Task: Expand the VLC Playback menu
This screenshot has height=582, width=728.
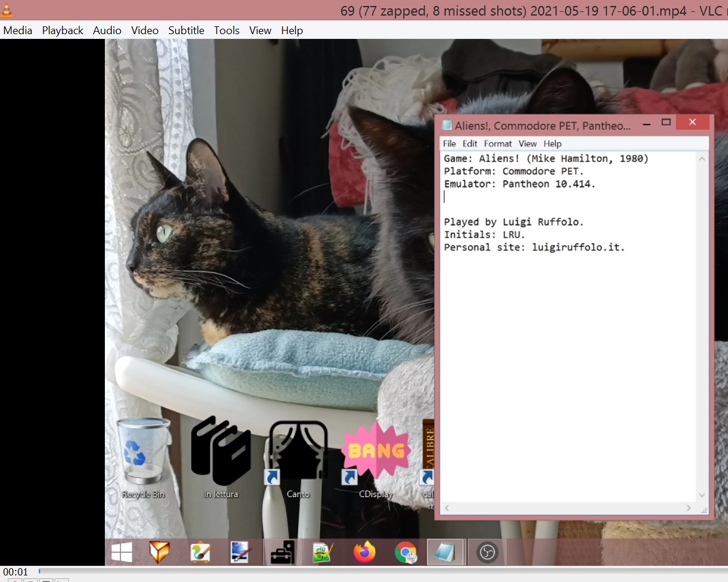Action: point(62,31)
